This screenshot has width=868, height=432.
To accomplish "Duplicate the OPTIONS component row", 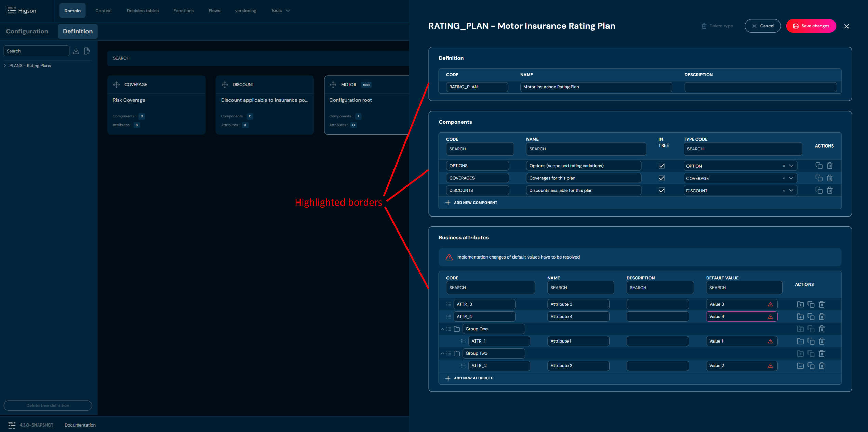I will click(x=819, y=166).
